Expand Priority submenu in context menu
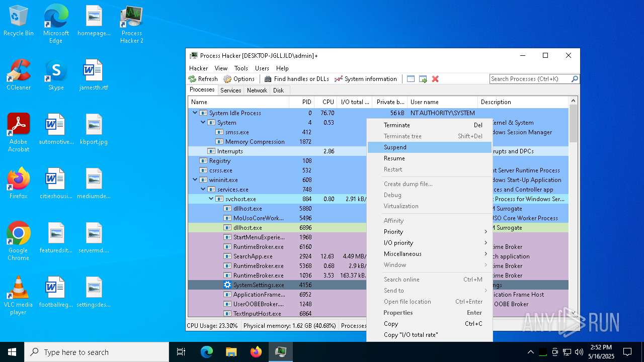This screenshot has height=362, width=644. [x=429, y=232]
